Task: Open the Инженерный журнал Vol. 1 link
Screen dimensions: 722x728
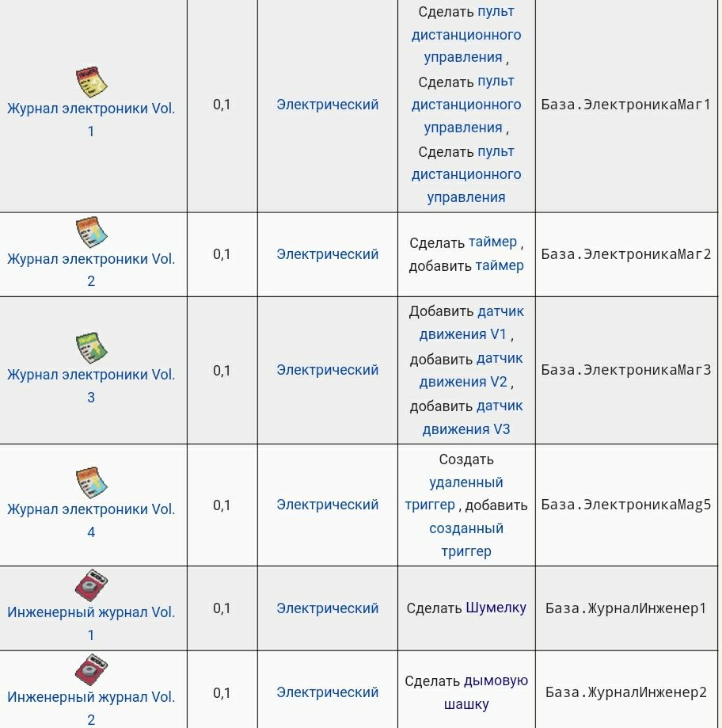Action: click(x=91, y=612)
